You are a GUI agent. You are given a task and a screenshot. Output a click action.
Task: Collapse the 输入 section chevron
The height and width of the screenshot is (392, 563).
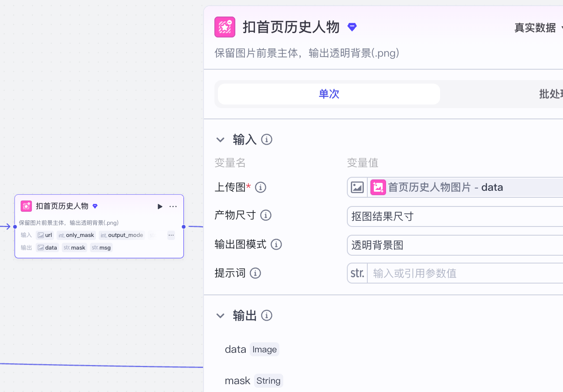pos(220,140)
